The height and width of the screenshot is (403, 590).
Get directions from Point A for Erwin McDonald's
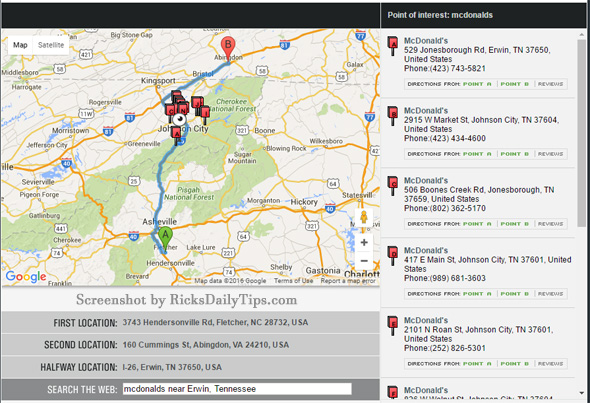[x=477, y=84]
